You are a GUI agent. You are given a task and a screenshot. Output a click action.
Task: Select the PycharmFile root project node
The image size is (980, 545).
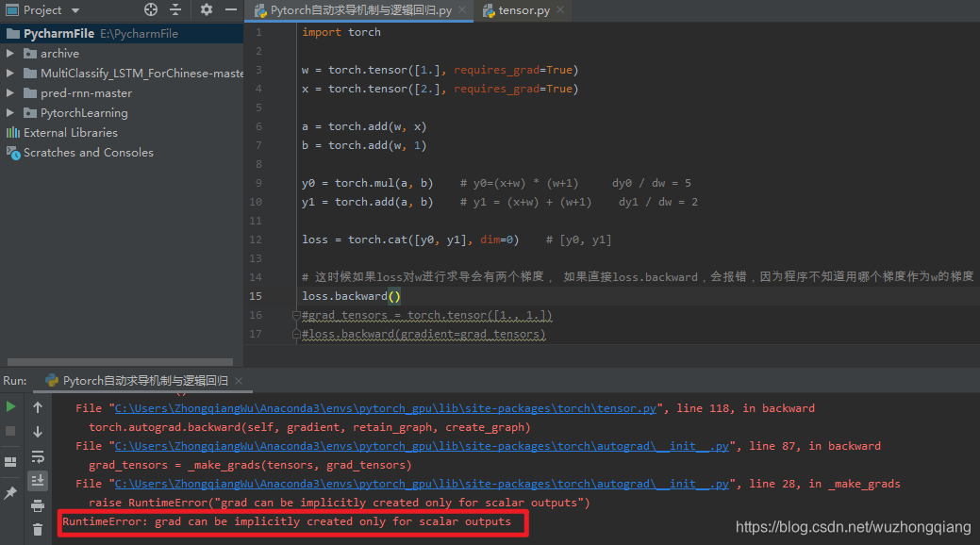coord(122,33)
